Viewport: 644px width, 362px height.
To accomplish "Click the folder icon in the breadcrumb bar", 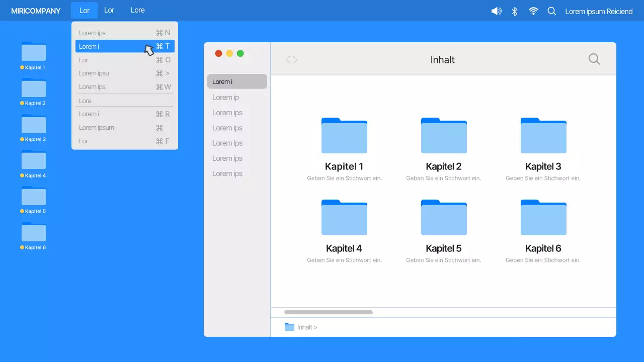I will pos(289,327).
